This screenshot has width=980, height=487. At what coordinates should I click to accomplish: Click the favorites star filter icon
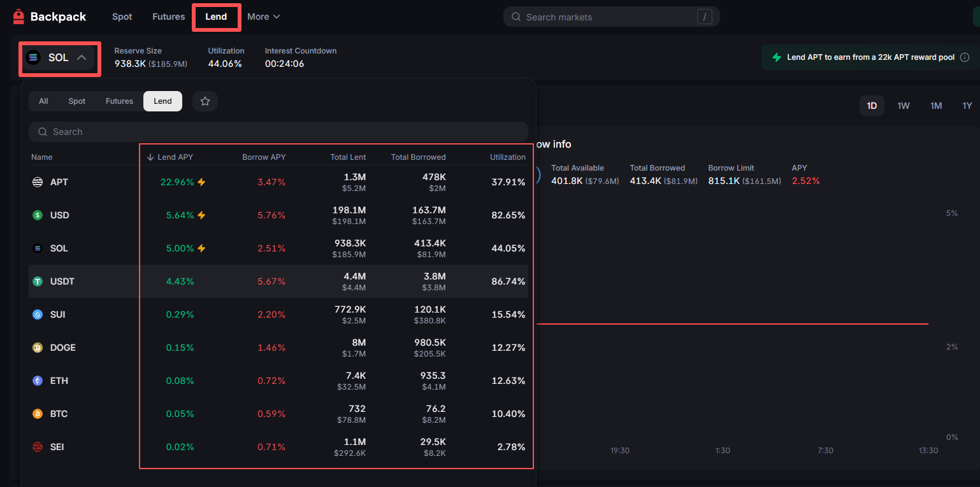pyautogui.click(x=205, y=101)
